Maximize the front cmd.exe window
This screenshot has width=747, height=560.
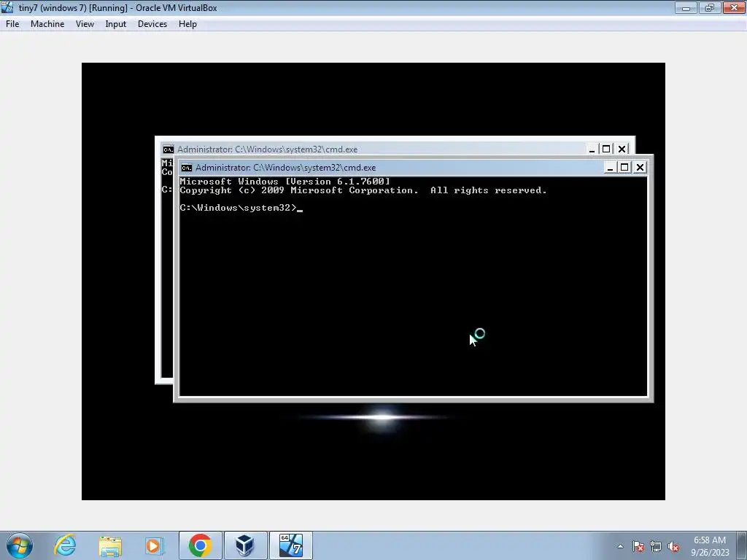[x=624, y=167]
